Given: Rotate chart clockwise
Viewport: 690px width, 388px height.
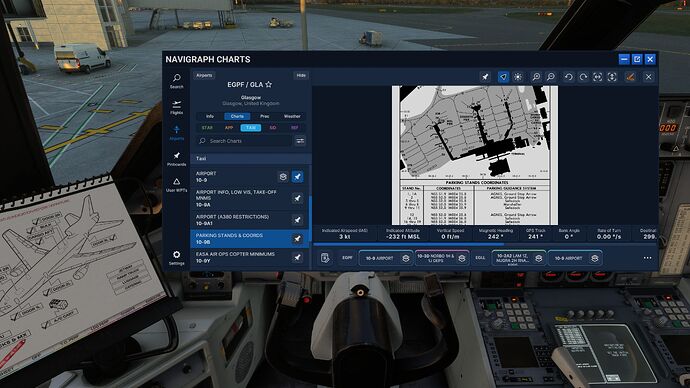Looking at the screenshot, I should pyautogui.click(x=583, y=77).
